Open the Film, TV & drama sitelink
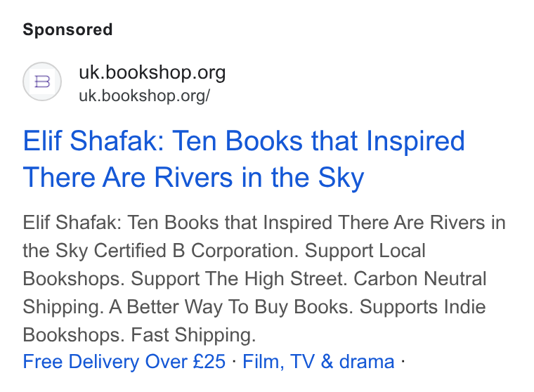The image size is (534, 392). [x=318, y=361]
